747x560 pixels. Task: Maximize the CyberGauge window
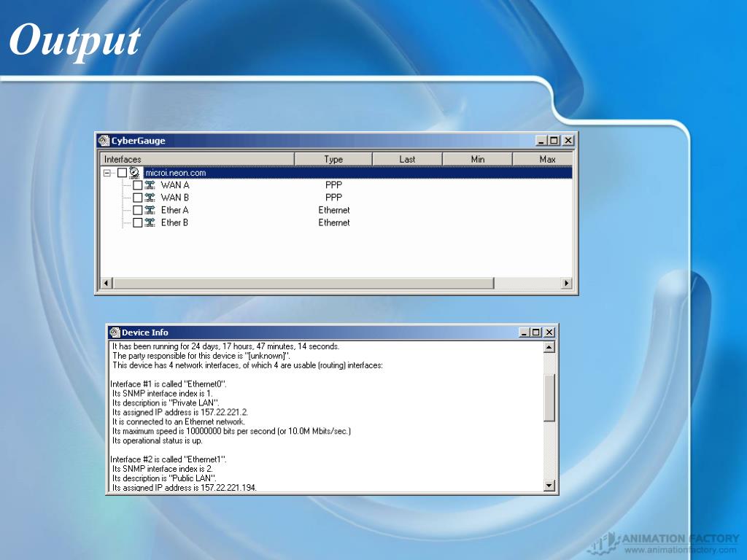pyautogui.click(x=553, y=141)
